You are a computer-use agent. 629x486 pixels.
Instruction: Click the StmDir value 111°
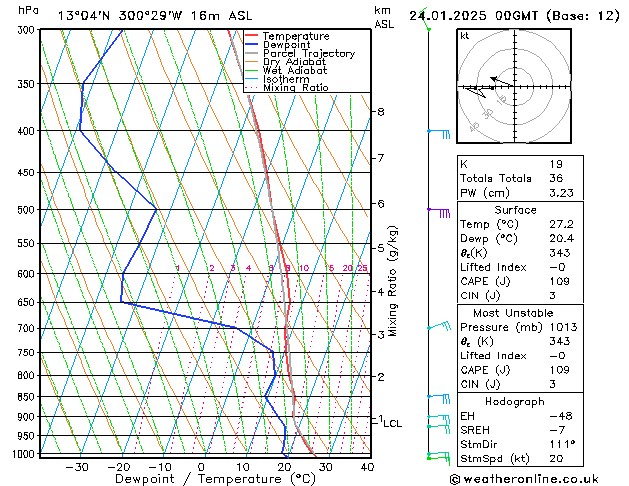[562, 444]
